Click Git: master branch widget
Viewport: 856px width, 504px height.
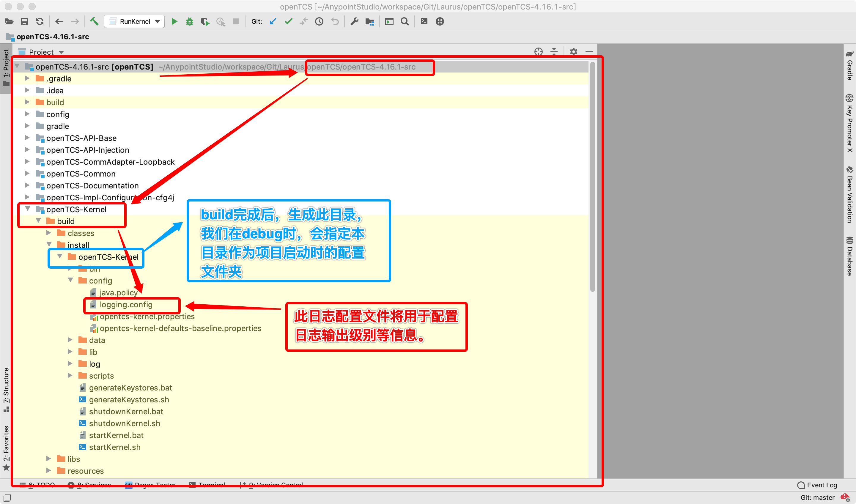click(x=817, y=497)
